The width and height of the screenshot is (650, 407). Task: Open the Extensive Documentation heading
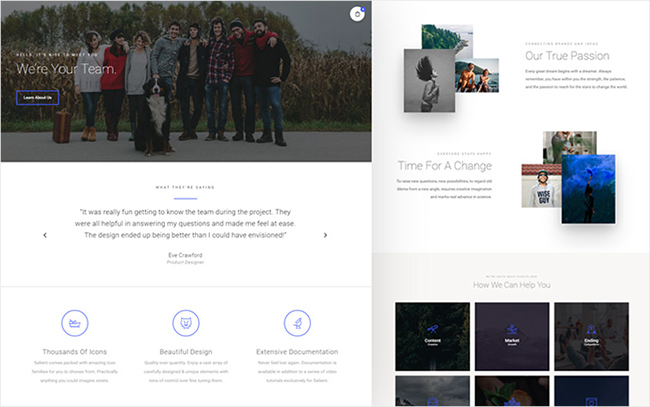point(297,352)
